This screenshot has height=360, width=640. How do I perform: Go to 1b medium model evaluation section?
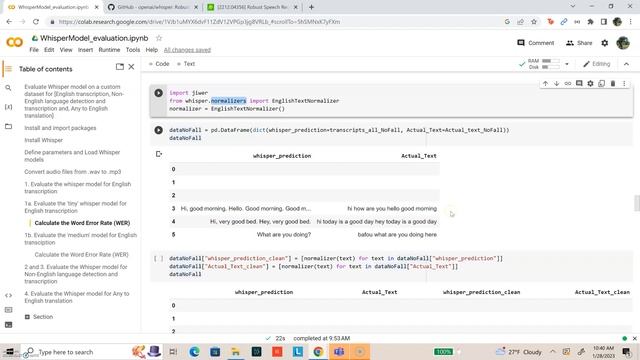click(x=80, y=239)
